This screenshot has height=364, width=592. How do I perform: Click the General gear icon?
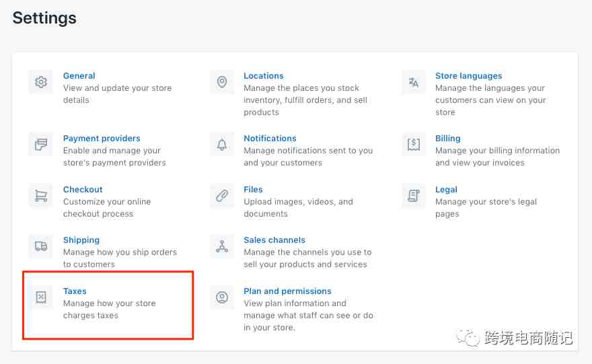41,82
